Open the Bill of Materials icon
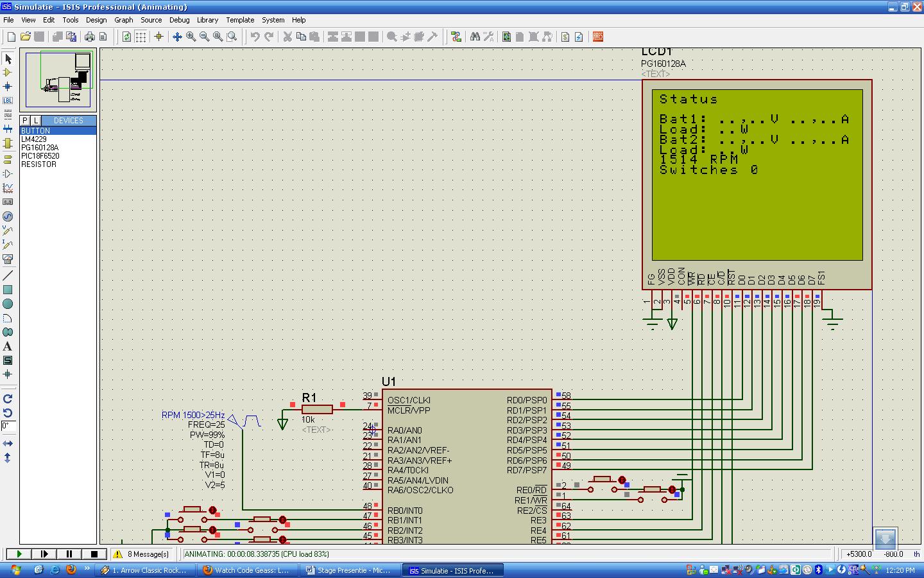Viewport: 924px width, 578px height. click(x=565, y=37)
